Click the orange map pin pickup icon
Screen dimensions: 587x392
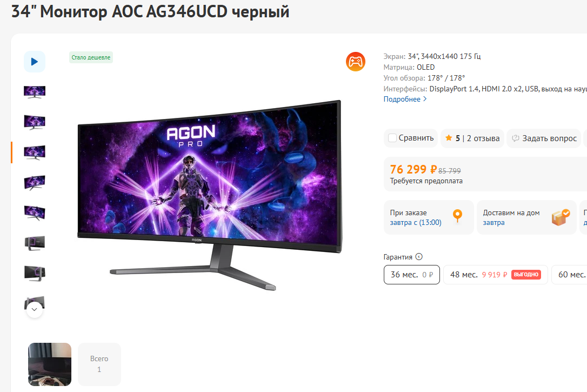click(457, 216)
